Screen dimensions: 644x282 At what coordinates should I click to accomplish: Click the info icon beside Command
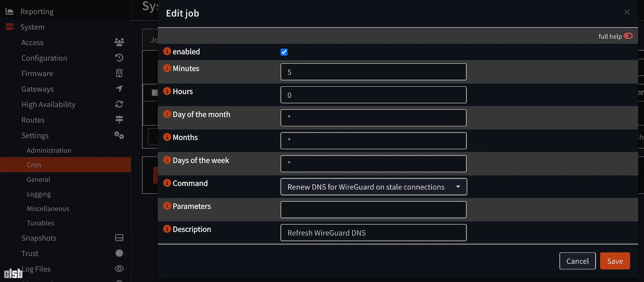(x=167, y=183)
